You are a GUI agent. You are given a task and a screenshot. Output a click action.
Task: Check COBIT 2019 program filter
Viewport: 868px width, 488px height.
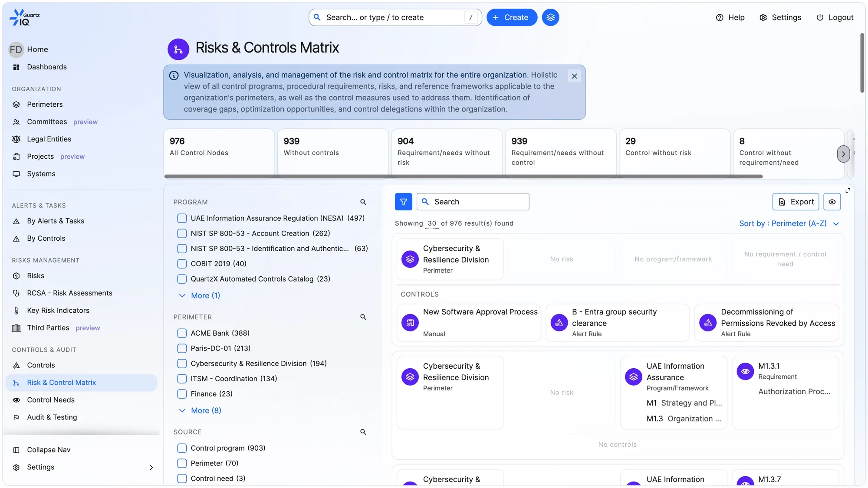pyautogui.click(x=182, y=264)
